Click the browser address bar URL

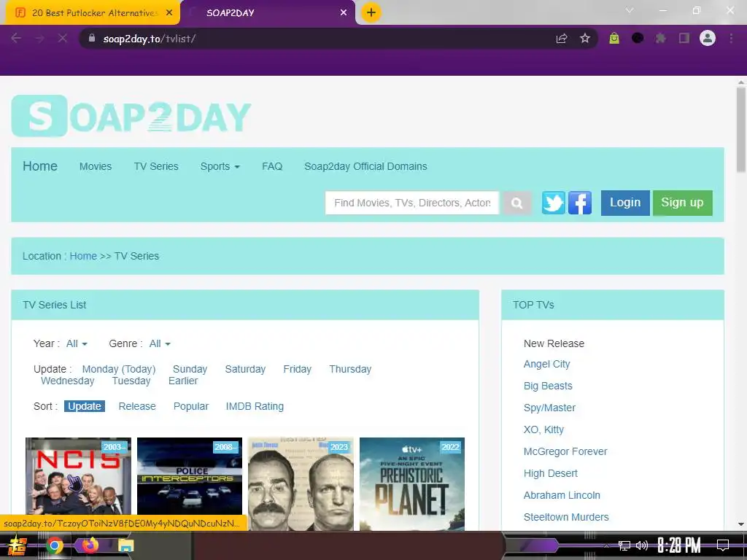click(149, 39)
